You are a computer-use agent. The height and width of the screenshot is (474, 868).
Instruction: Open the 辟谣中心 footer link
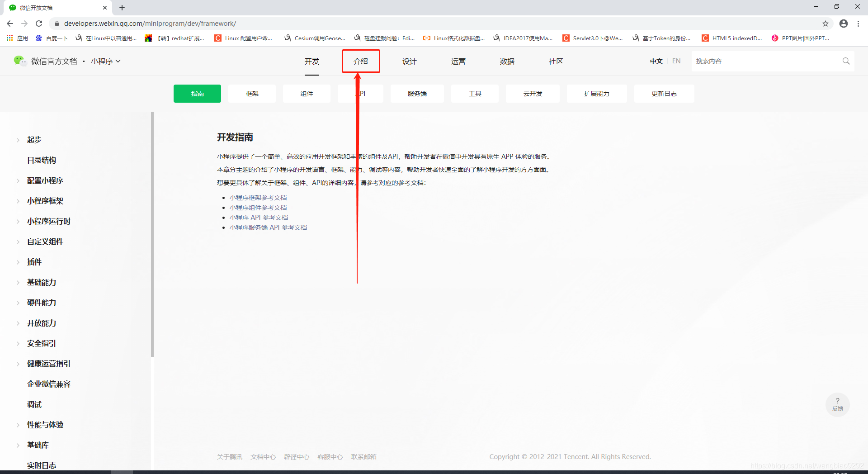(297, 457)
